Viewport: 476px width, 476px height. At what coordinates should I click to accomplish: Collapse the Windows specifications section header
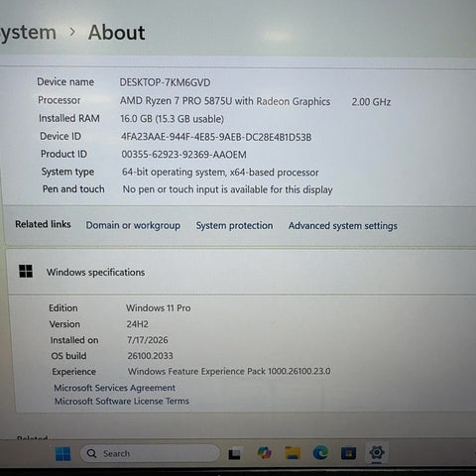pos(241,272)
